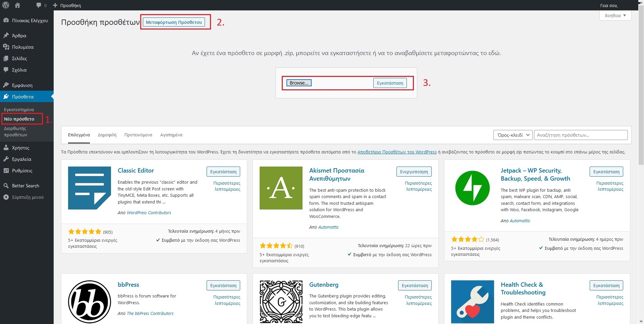Open Akismet Προστασία Ανεπιθύμητων title

click(x=337, y=175)
